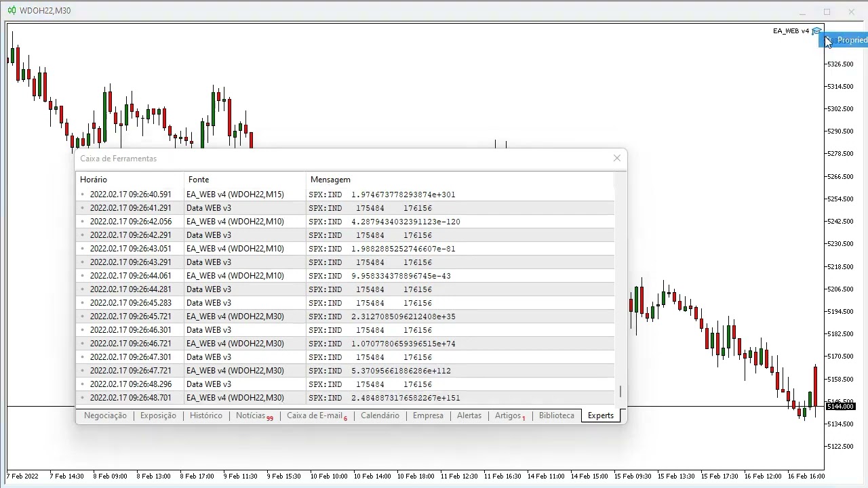Open the Empresa tab
The image size is (868, 488).
(428, 415)
